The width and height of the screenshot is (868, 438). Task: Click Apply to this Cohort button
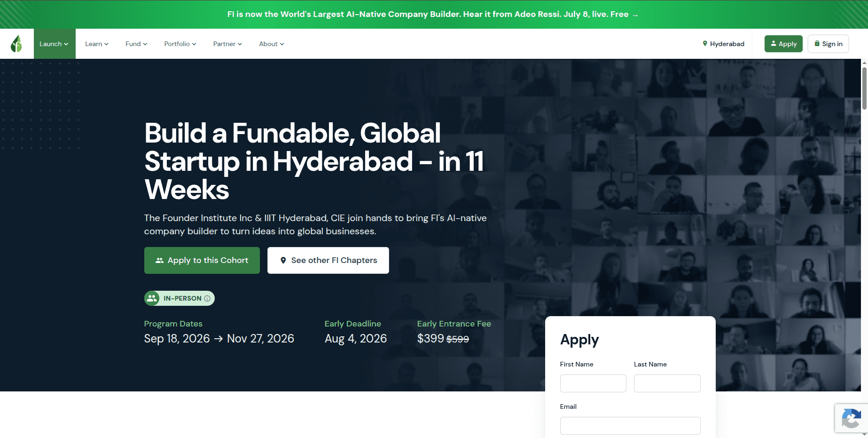click(202, 260)
